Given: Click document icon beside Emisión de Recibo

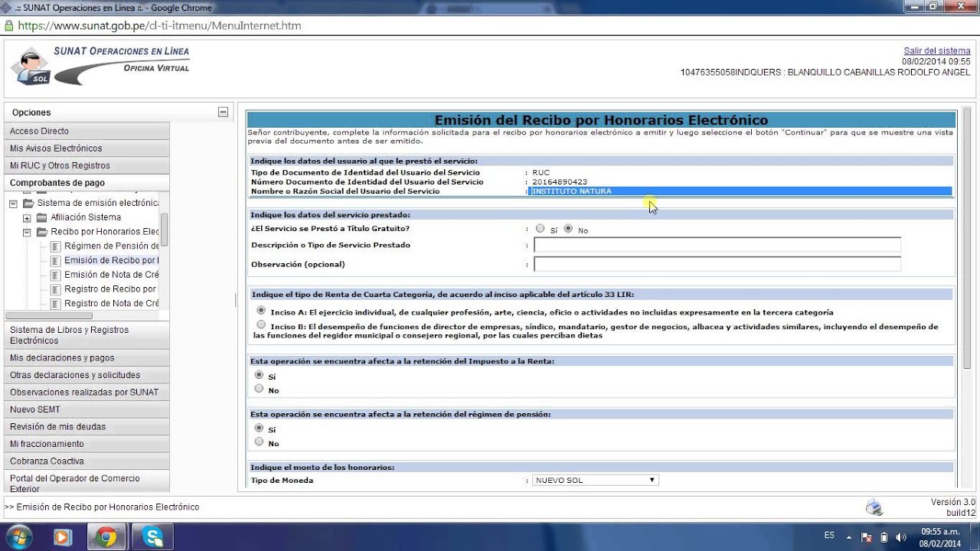Looking at the screenshot, I should coord(56,261).
